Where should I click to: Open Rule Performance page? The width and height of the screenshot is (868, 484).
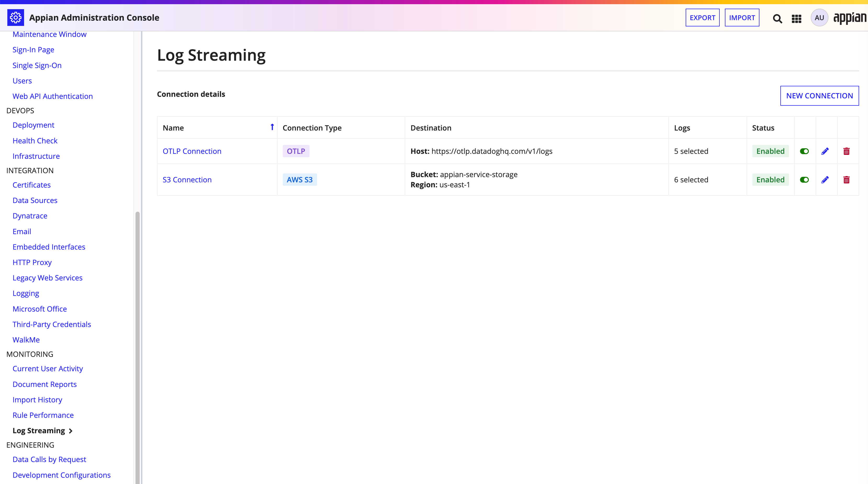(x=43, y=415)
